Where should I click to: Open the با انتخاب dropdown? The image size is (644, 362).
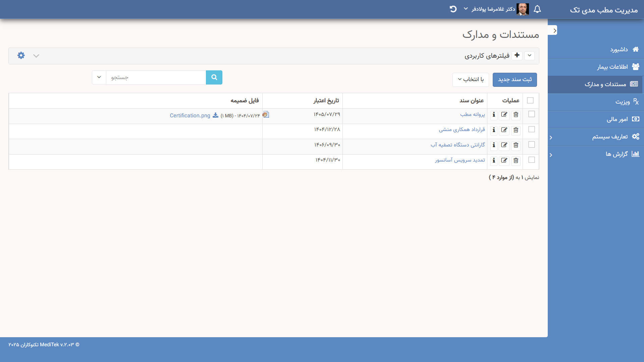(470, 79)
